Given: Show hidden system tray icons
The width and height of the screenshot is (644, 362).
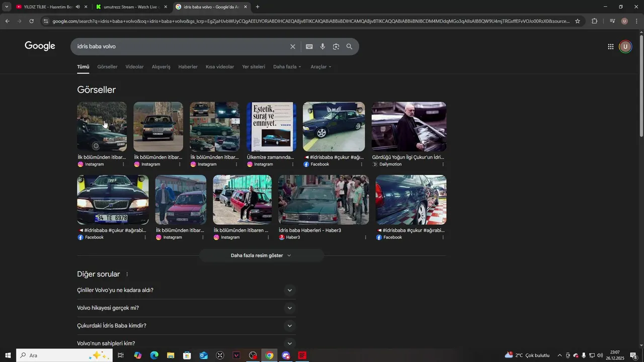Looking at the screenshot, I should [559, 355].
